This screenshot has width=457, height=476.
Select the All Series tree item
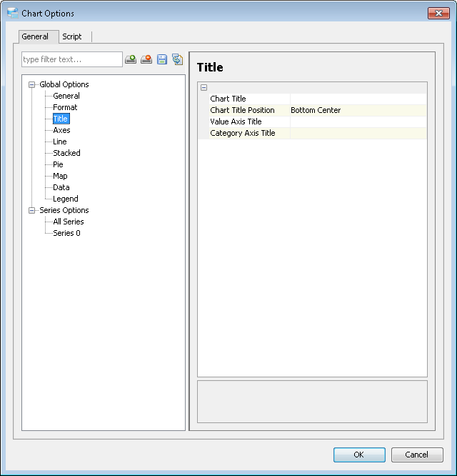tap(69, 222)
